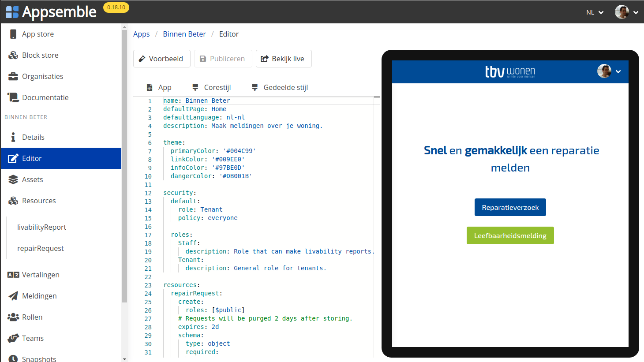
Task: Select the repairRequest resource
Action: pyautogui.click(x=41, y=248)
